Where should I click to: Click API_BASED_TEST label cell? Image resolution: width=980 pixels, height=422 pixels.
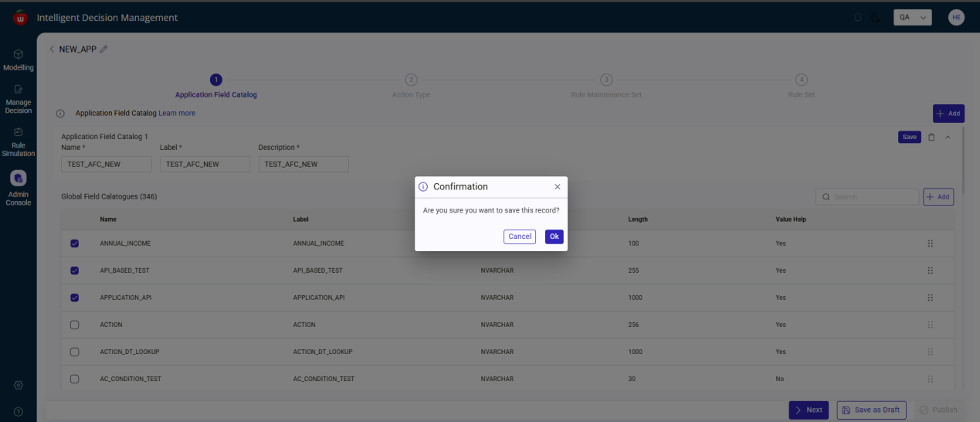tap(317, 271)
